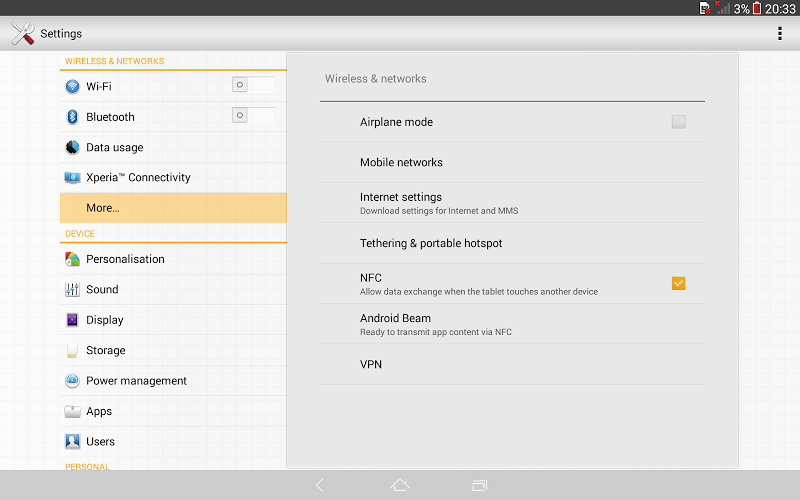
Task: Open Android Beam option
Action: click(512, 324)
